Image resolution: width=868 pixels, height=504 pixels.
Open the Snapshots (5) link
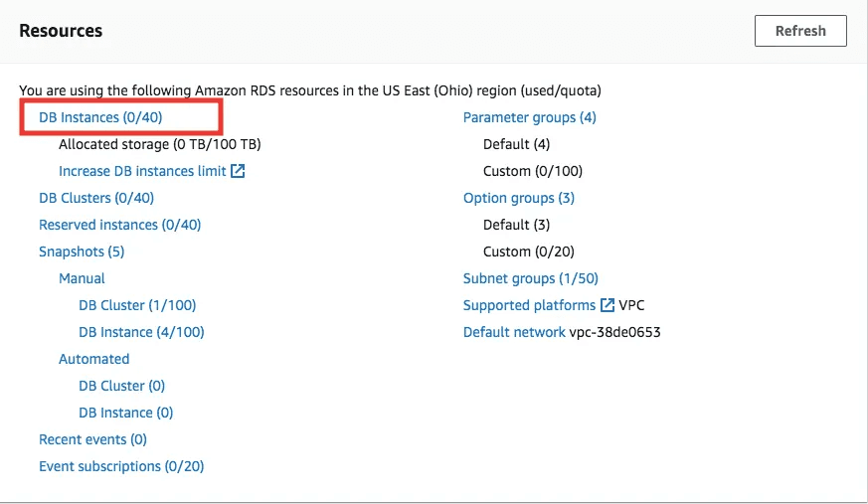coord(82,252)
